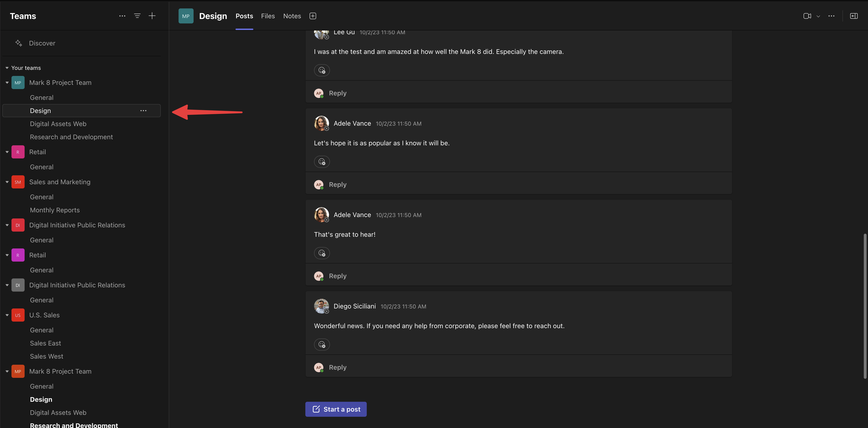
Task: Open Design channel more options ellipsis in sidebar
Action: point(143,111)
